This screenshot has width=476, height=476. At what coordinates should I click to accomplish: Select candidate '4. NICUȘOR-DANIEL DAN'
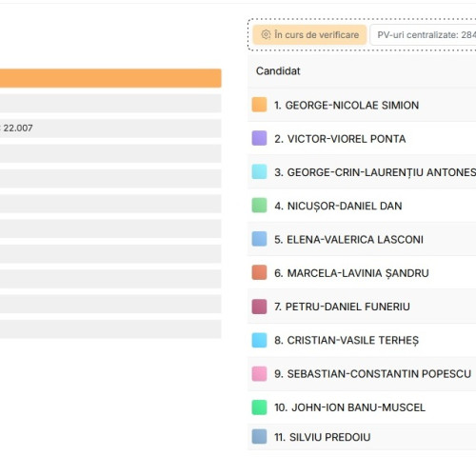(x=338, y=206)
